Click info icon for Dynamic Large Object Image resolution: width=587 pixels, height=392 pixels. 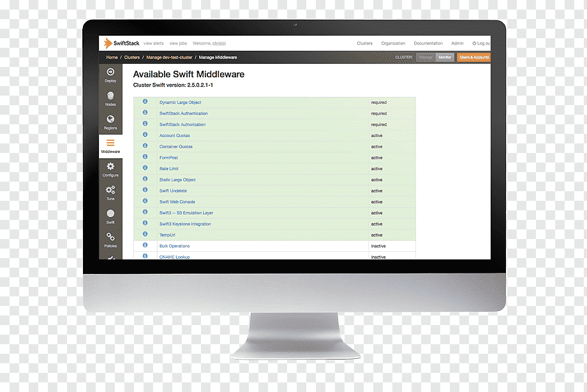pos(145,101)
